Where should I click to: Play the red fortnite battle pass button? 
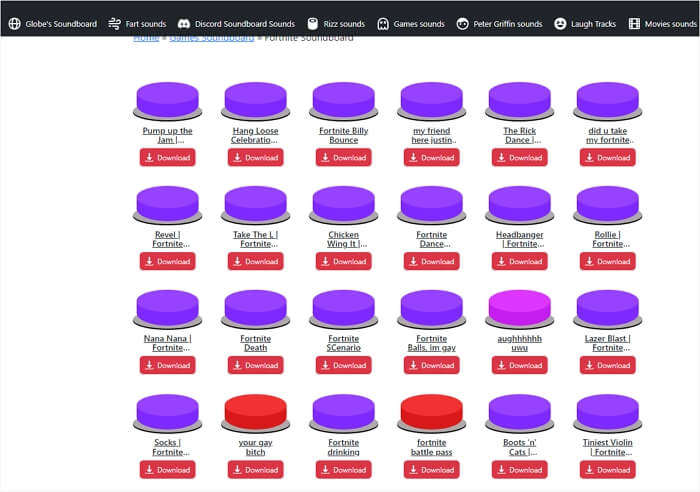[x=431, y=411]
